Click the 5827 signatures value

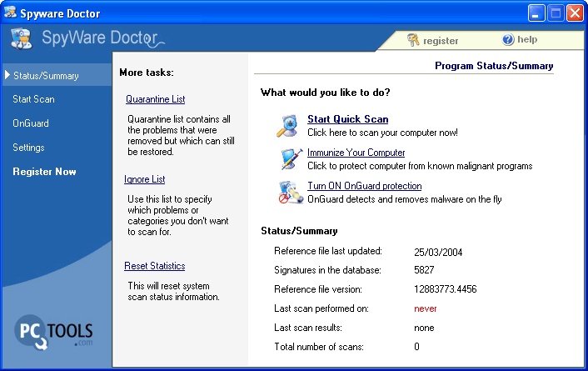click(x=424, y=270)
